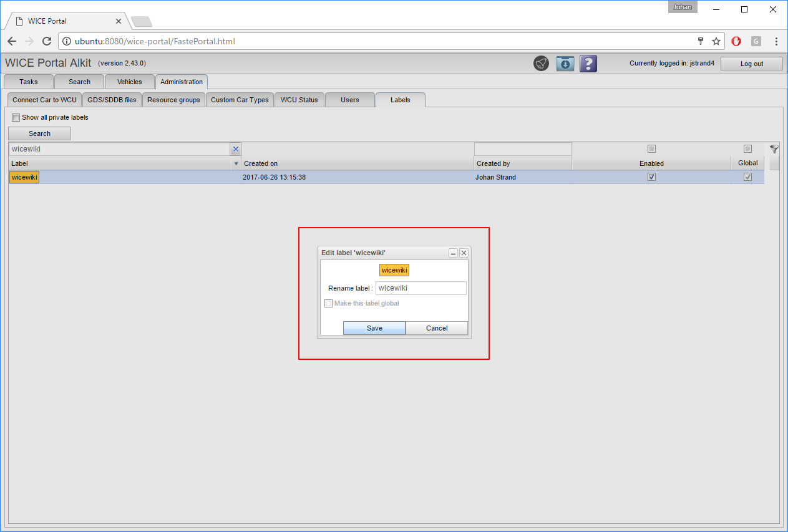The width and height of the screenshot is (788, 532).
Task: Close the Edit label dialog with X
Action: pyautogui.click(x=464, y=253)
